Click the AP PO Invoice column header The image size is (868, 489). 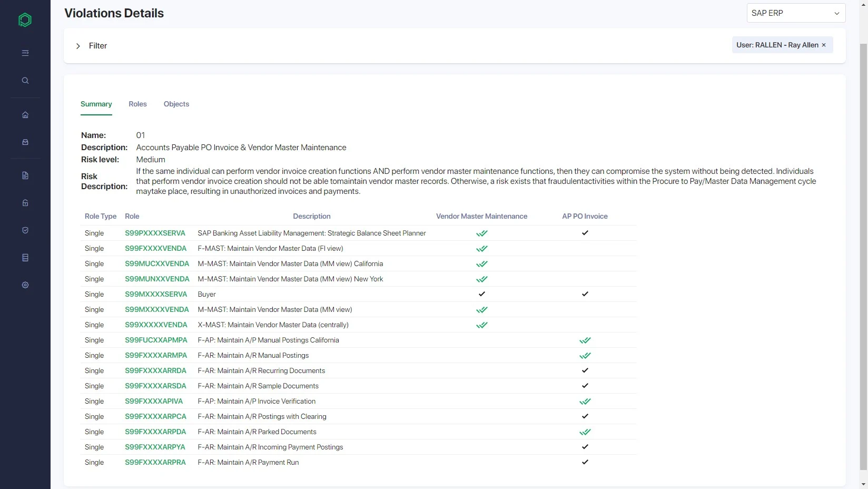585,217
